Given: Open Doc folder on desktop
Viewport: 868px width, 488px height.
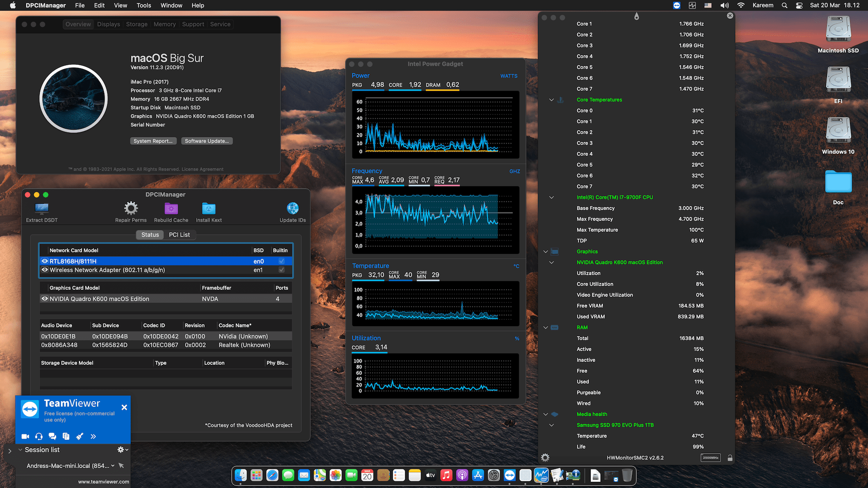Looking at the screenshot, I should [x=838, y=182].
